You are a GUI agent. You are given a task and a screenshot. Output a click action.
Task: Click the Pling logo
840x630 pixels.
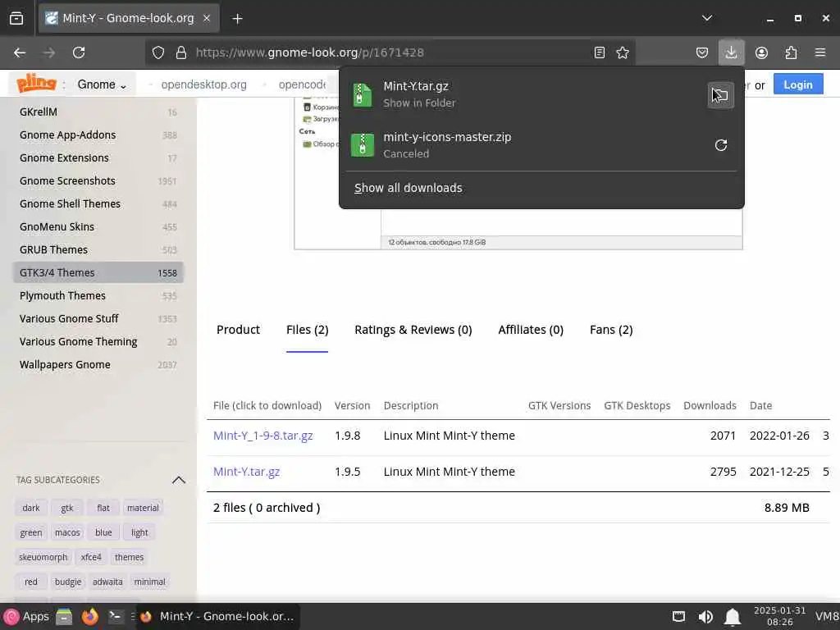tap(36, 84)
